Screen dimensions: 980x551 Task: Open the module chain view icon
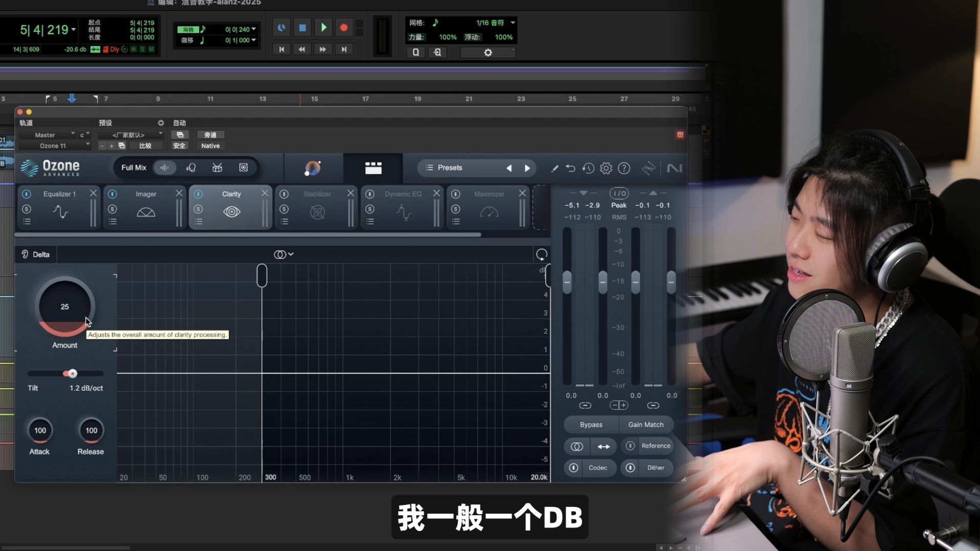pyautogui.click(x=373, y=168)
